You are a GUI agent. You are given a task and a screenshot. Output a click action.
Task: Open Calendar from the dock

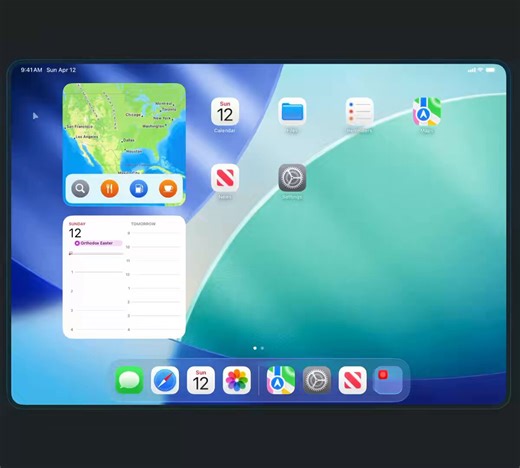click(x=201, y=380)
